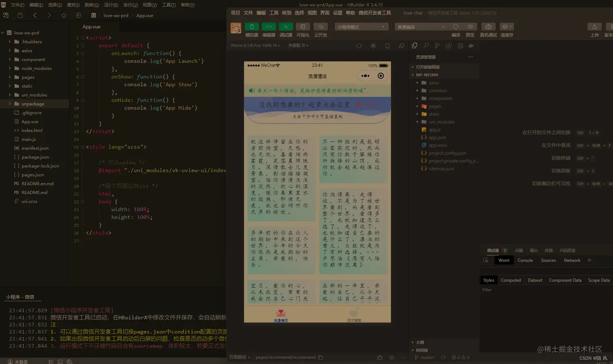Click the master git branch status

(x=424, y=358)
